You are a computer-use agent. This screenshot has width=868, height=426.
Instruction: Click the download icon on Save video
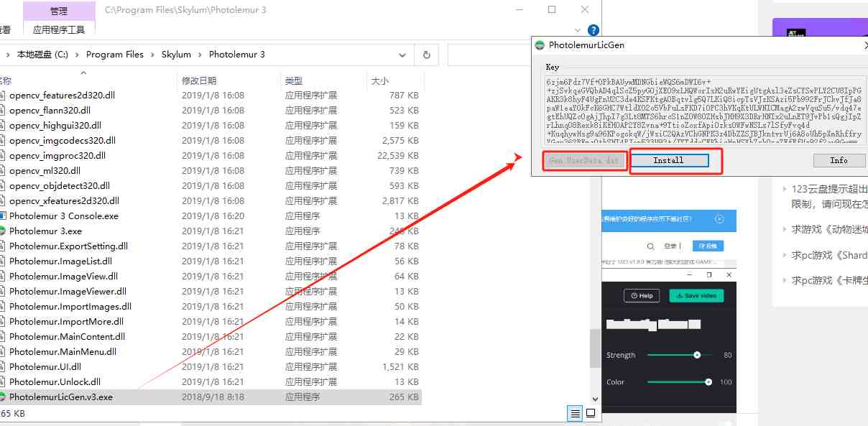pos(680,295)
